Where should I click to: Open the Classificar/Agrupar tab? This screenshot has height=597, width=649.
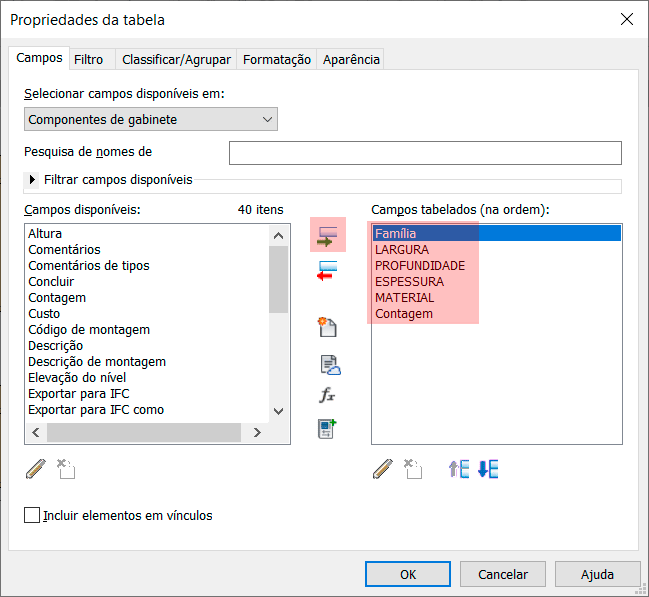point(177,59)
